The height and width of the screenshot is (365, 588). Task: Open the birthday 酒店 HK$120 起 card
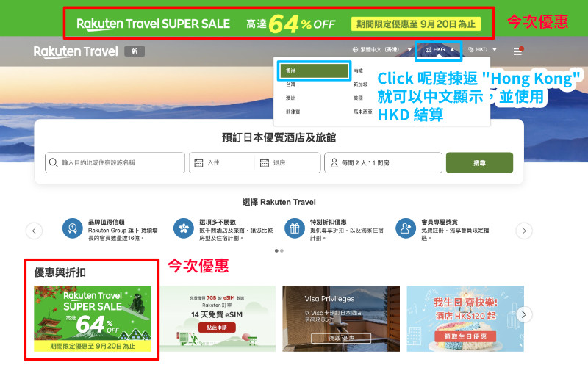[465, 319]
